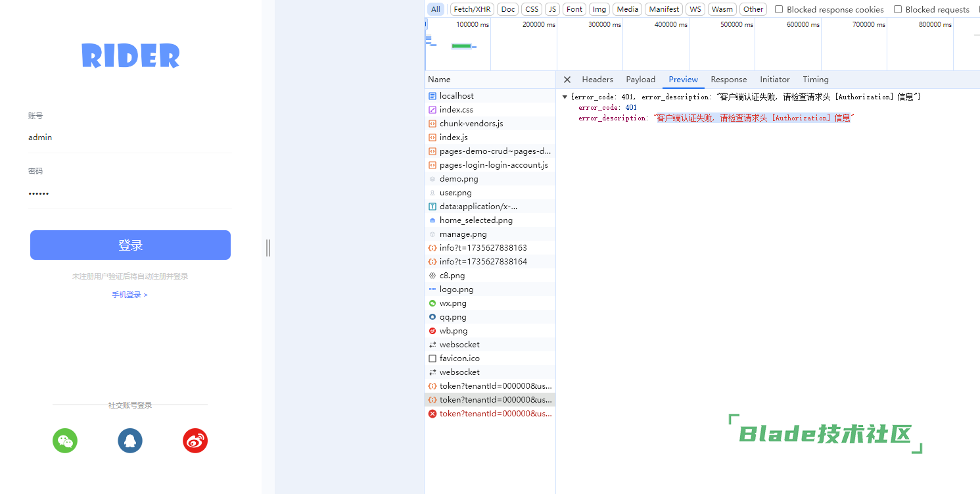Select the highlighted token?tenantId request row

click(490, 400)
